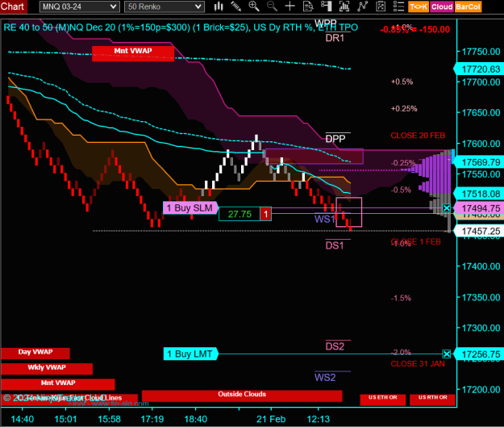Click the +0.25% level label
The image size is (504, 427).
click(x=404, y=109)
